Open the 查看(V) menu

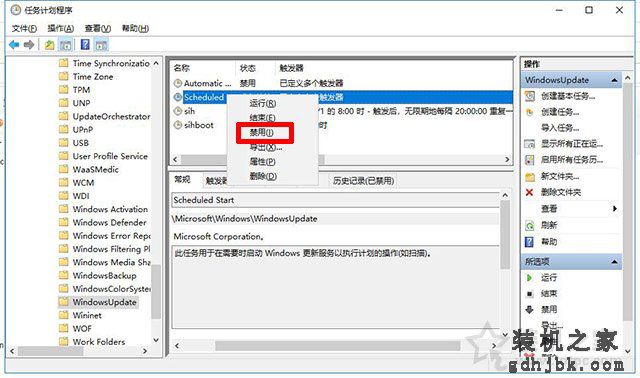coord(98,29)
